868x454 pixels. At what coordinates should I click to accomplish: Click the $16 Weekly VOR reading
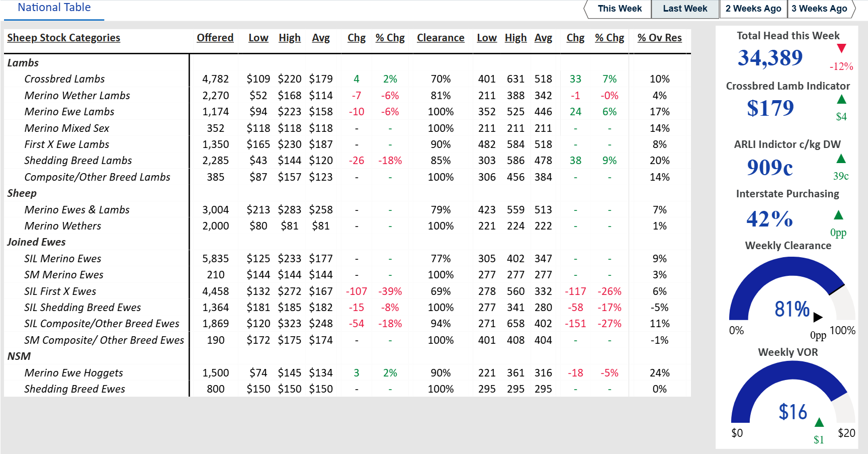[x=793, y=412]
